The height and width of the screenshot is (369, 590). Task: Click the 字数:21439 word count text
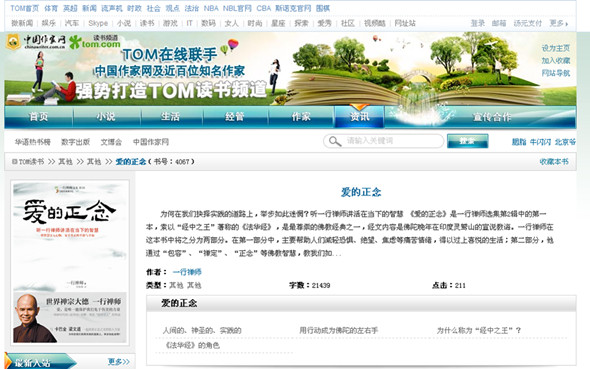(310, 285)
